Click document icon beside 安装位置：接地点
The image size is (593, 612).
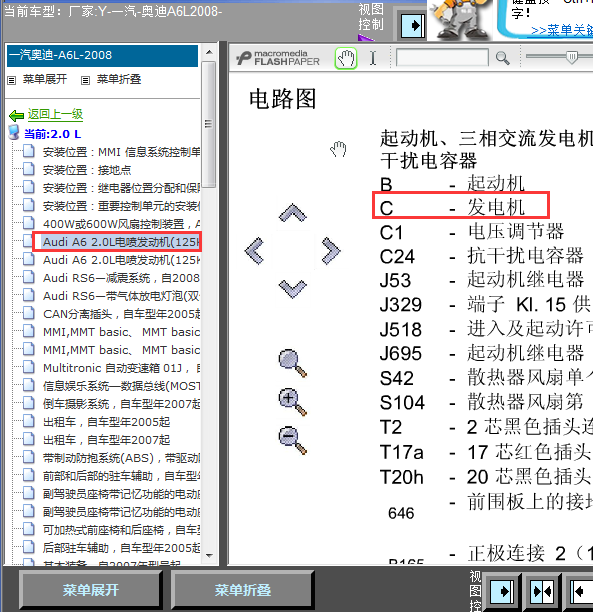click(x=28, y=169)
